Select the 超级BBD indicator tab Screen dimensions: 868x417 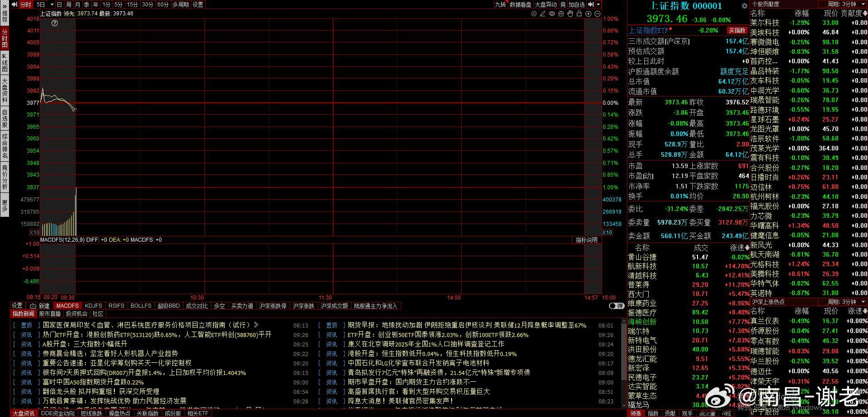click(x=169, y=306)
